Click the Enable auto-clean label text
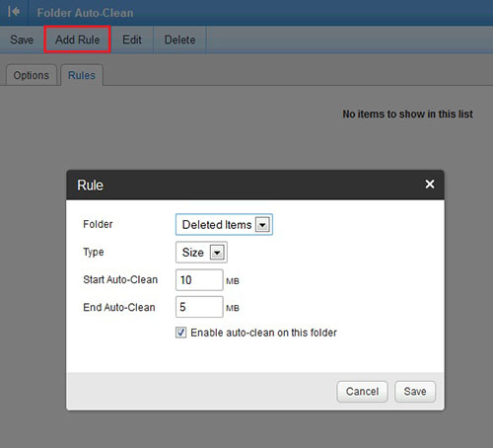 point(263,333)
